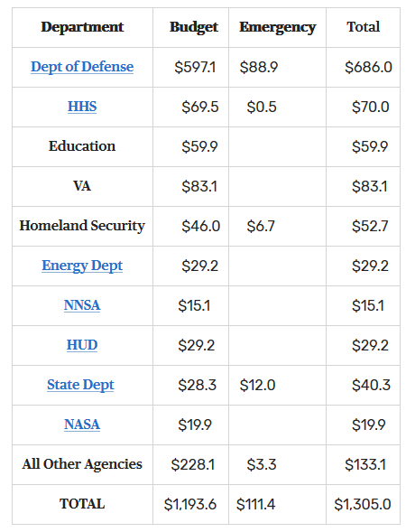This screenshot has width=406, height=532.
Task: Select the Homeland Security row label
Action: (82, 226)
